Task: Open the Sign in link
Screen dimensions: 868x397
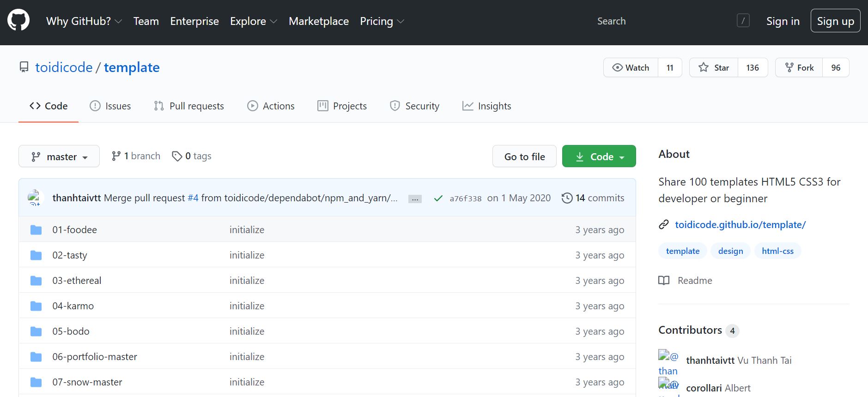Action: [783, 21]
